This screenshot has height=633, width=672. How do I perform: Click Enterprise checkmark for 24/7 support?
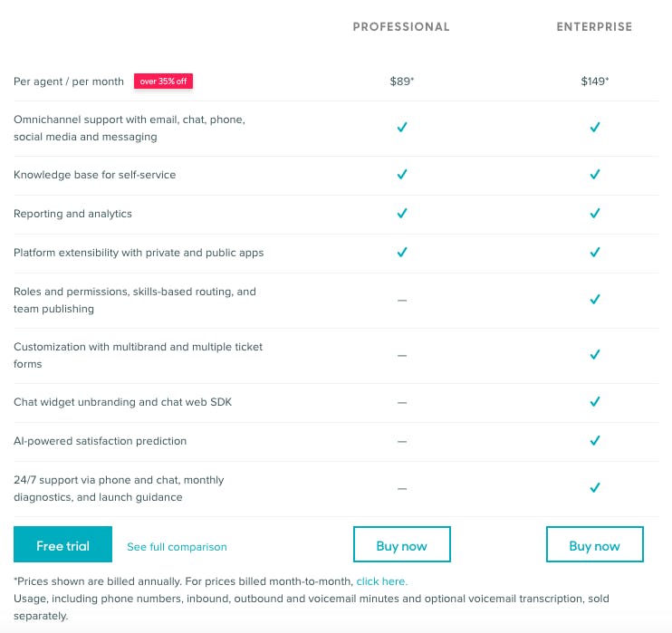595,488
